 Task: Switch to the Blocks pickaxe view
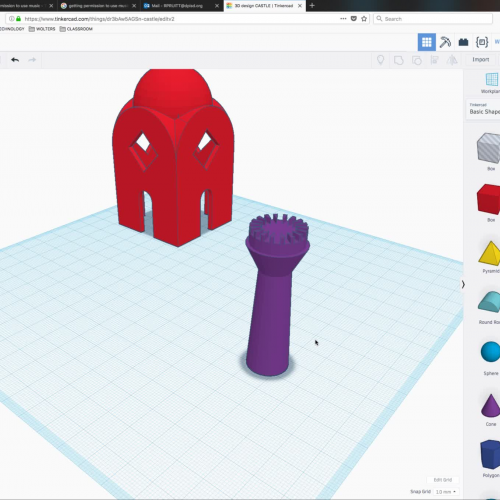tap(445, 42)
